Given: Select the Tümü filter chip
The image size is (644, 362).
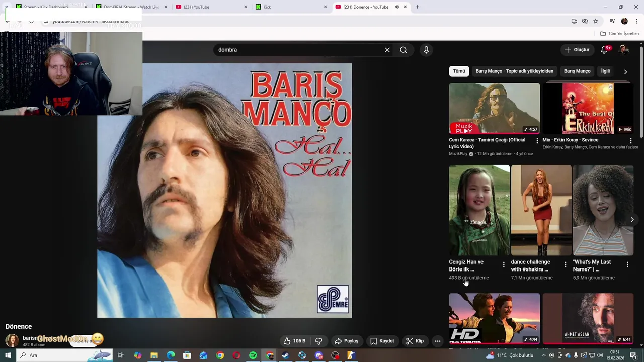Looking at the screenshot, I should click(459, 71).
